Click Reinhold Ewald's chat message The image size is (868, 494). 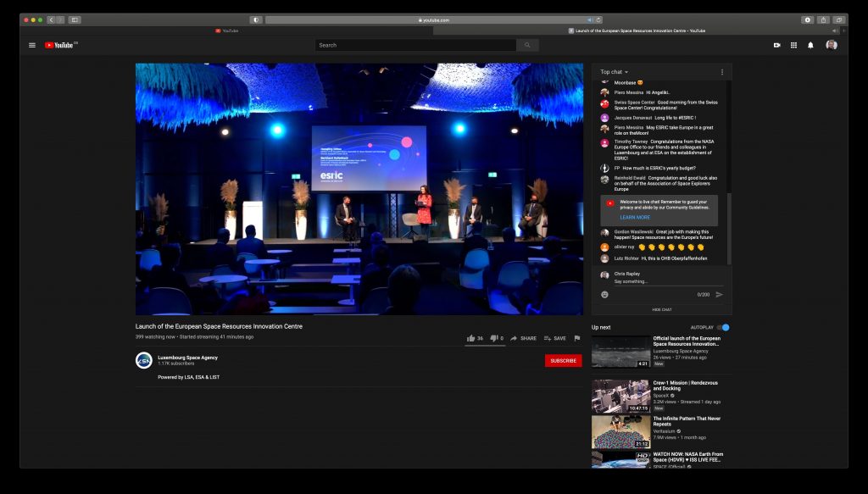point(664,183)
